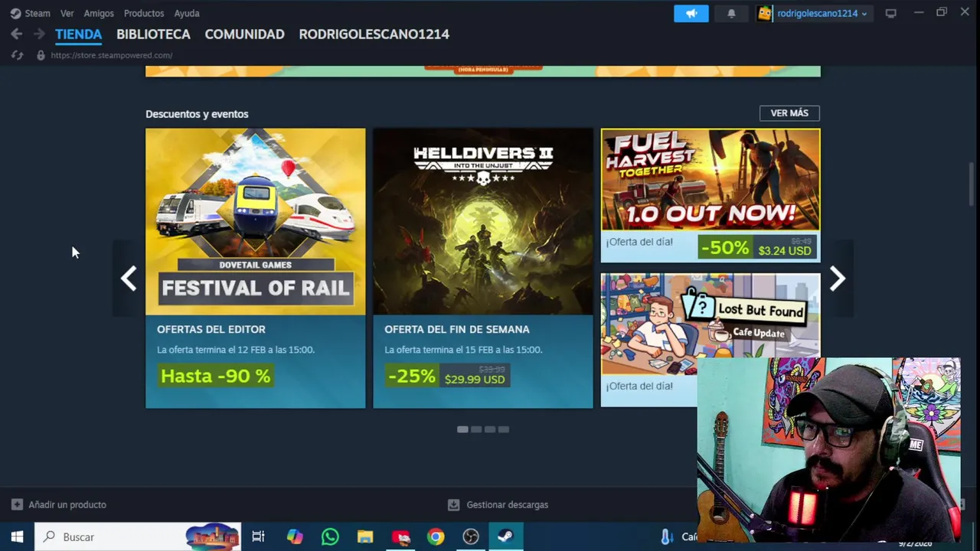The image size is (980, 551).
Task: Open the Fuel Harvest Together daily deal
Action: point(710,179)
